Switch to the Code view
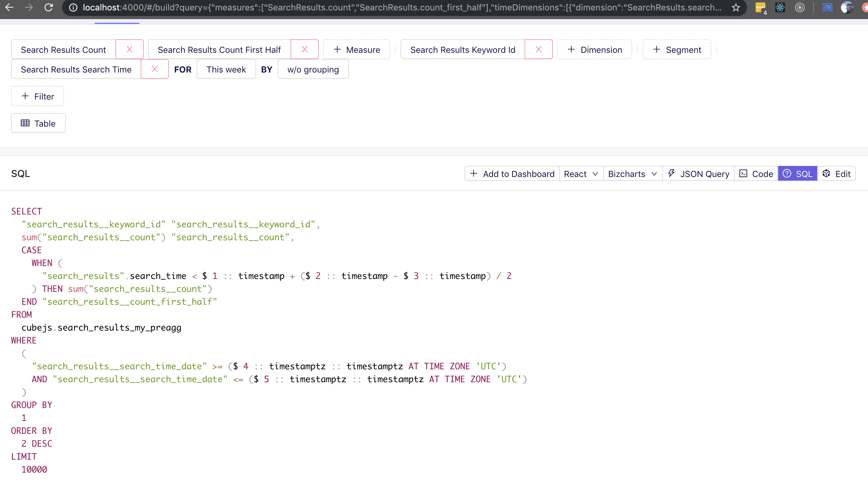The image size is (868, 483). pos(756,174)
